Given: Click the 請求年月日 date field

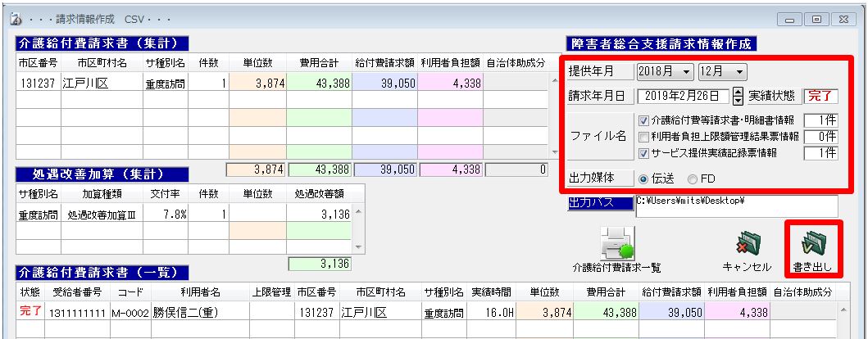Looking at the screenshot, I should click(x=682, y=96).
